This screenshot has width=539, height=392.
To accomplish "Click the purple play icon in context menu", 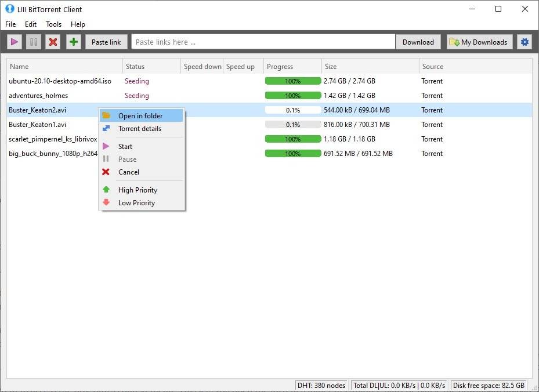I will [x=106, y=146].
